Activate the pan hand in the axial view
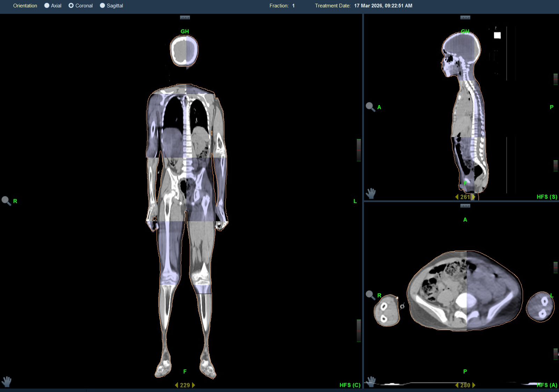 point(371,381)
